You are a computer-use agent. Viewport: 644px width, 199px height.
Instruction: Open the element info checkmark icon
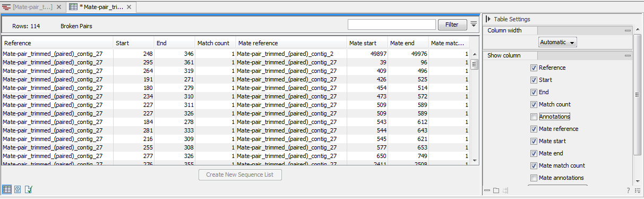click(x=29, y=189)
